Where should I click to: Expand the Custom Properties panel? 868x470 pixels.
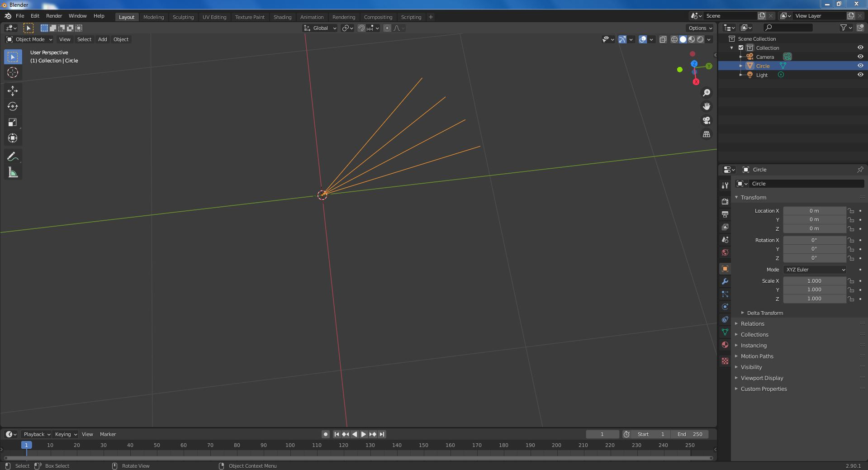[x=764, y=389]
